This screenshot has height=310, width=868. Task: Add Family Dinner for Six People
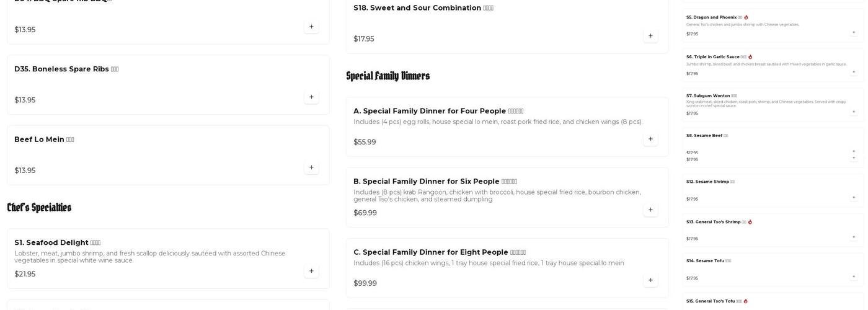click(650, 210)
